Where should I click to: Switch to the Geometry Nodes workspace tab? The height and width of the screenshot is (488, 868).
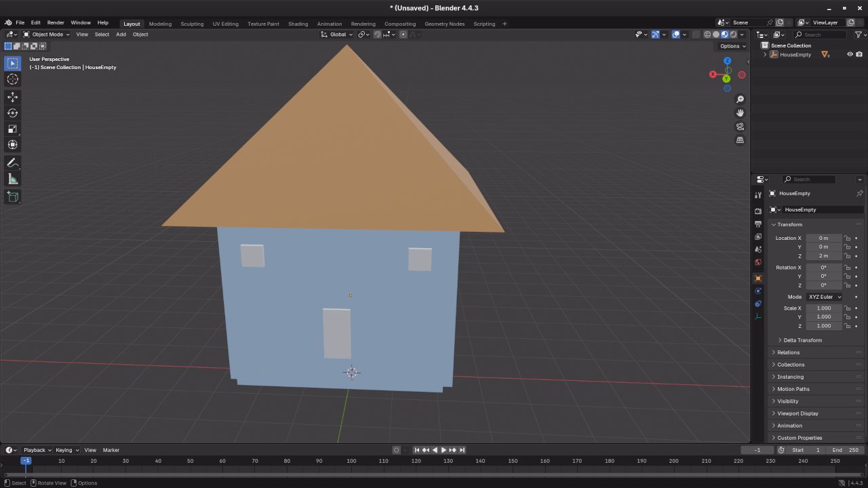pyautogui.click(x=445, y=24)
